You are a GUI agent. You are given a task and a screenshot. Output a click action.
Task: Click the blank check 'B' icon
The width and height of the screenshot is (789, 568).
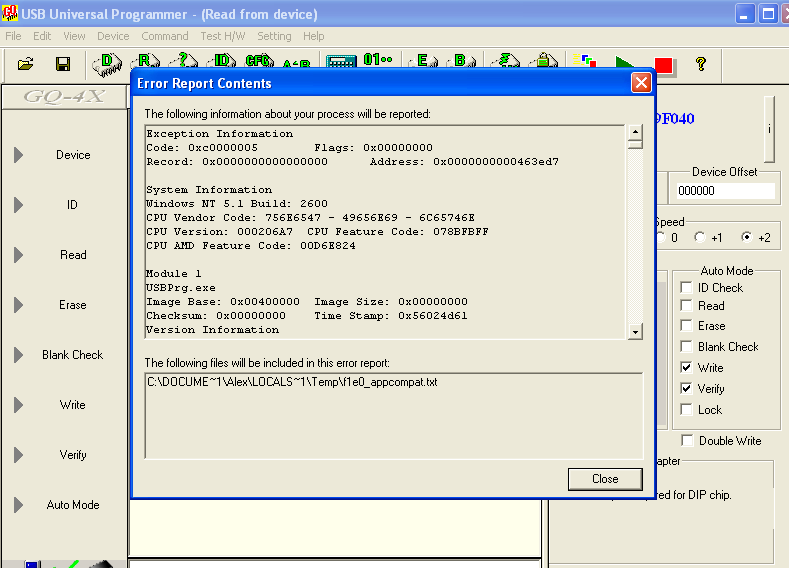coord(463,62)
